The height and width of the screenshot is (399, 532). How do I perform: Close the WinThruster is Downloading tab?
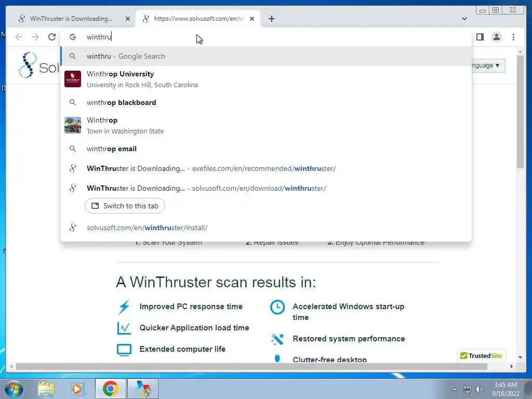pos(128,19)
